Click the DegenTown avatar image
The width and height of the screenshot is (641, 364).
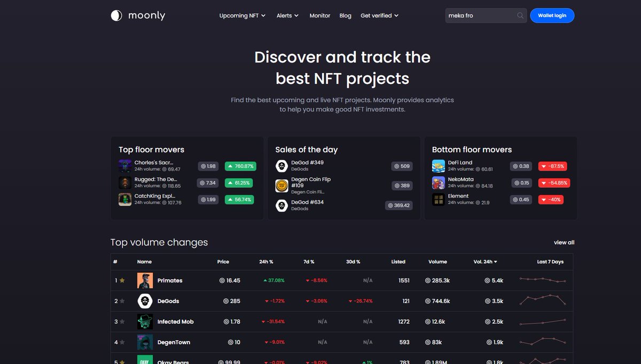[145, 342]
